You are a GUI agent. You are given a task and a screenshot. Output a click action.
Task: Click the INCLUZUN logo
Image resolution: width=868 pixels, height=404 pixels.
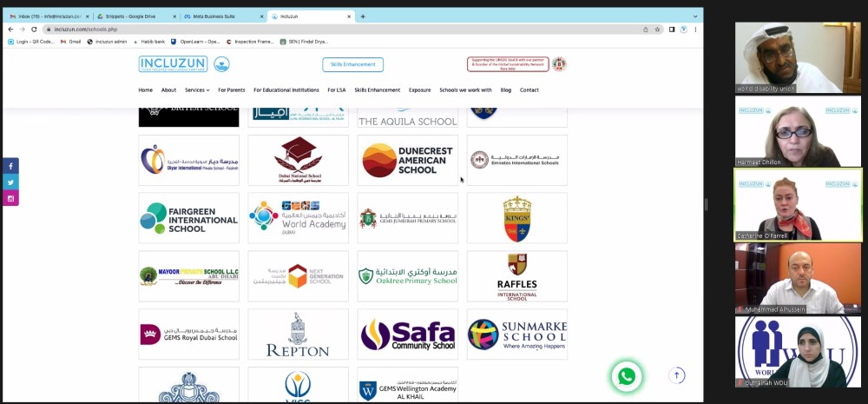(174, 64)
